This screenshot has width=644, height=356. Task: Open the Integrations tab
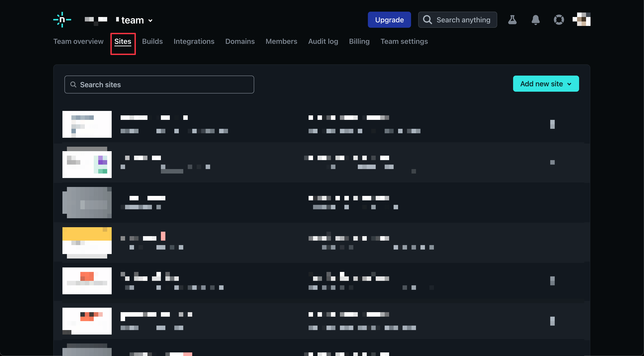[194, 41]
